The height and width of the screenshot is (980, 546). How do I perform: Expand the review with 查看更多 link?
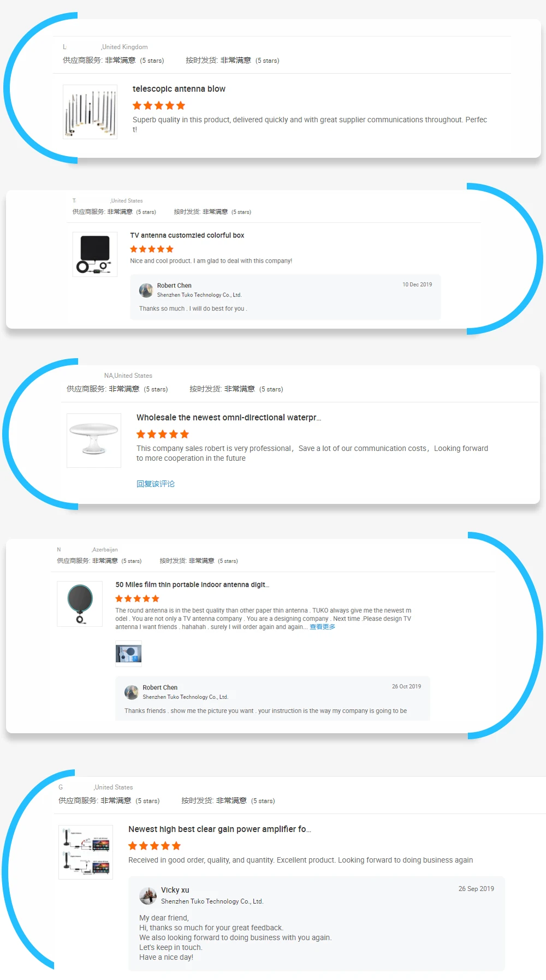pos(323,627)
